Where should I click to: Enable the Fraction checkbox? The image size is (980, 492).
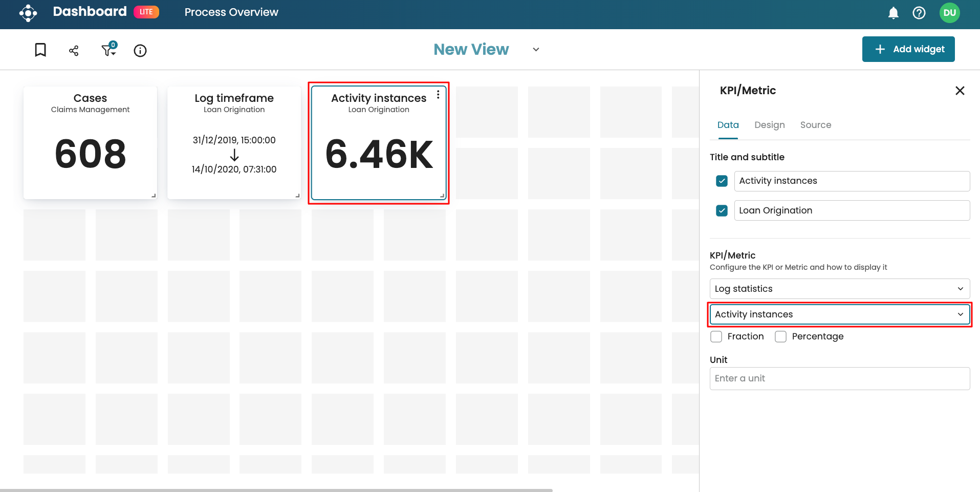716,336
